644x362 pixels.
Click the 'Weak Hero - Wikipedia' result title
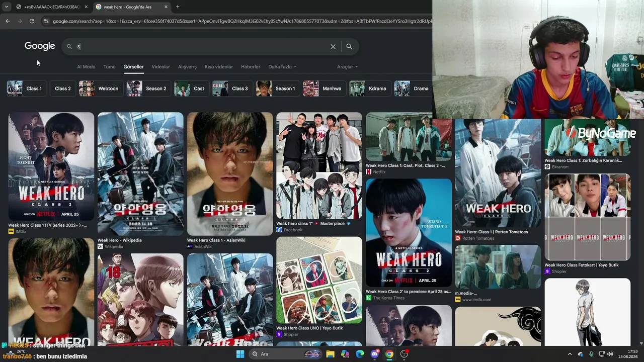pos(120,240)
